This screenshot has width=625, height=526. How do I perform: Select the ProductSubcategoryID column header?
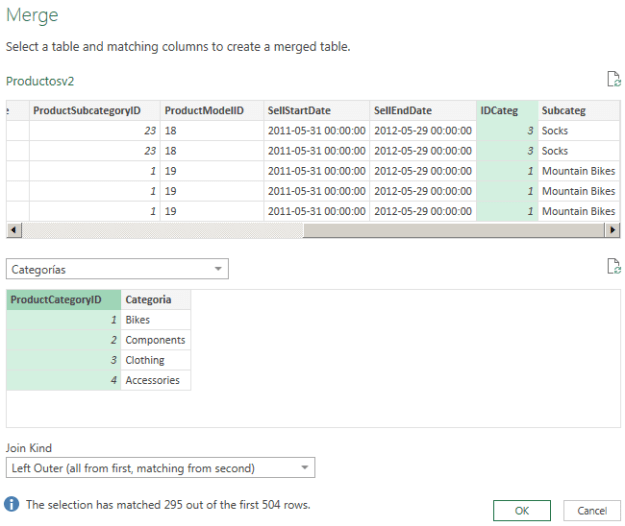[x=94, y=111]
